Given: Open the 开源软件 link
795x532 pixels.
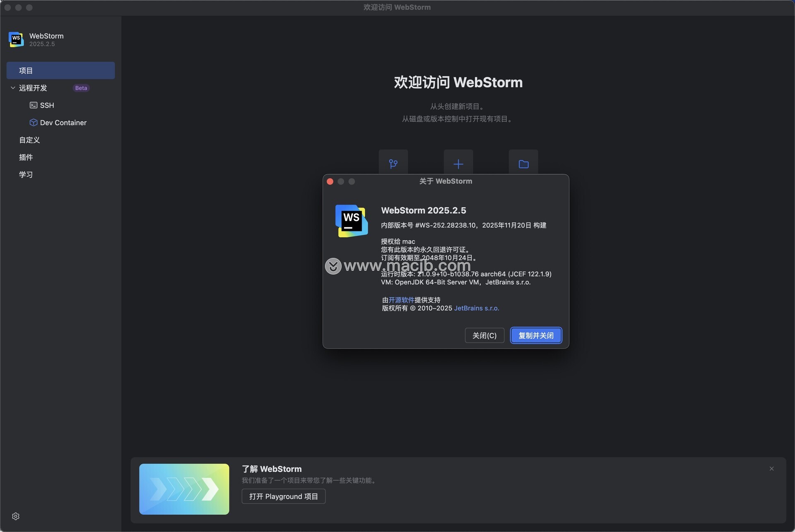Looking at the screenshot, I should tap(401, 300).
